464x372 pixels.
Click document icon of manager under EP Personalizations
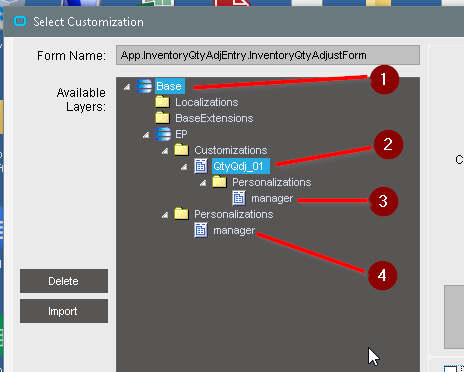[x=201, y=230]
